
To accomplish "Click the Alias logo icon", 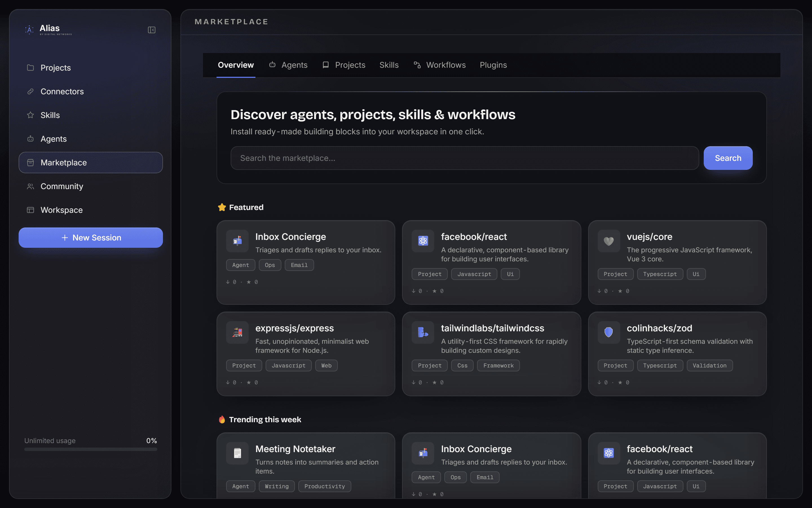I will point(30,30).
